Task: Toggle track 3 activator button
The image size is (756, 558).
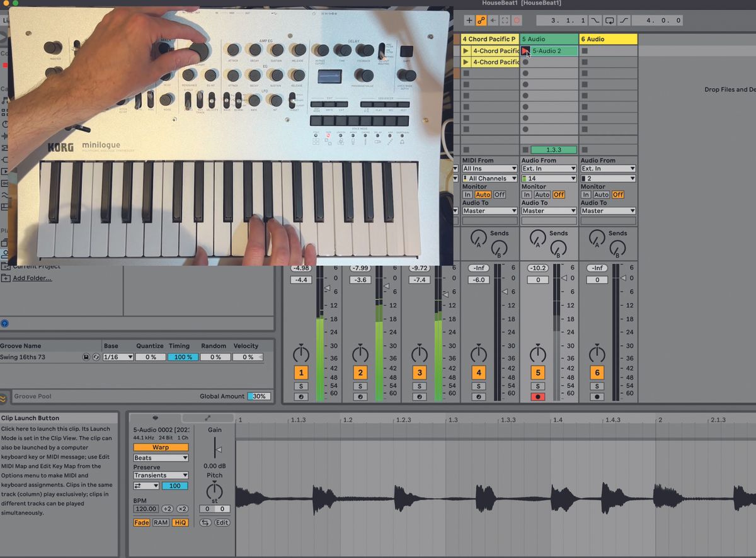Action: pyautogui.click(x=420, y=373)
